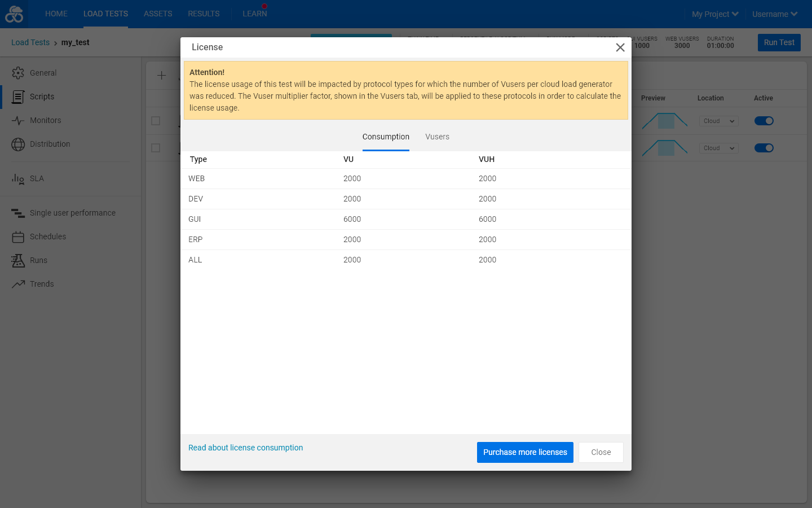The width and height of the screenshot is (812, 508).
Task: Select the Runs flask icon
Action: pyautogui.click(x=18, y=260)
